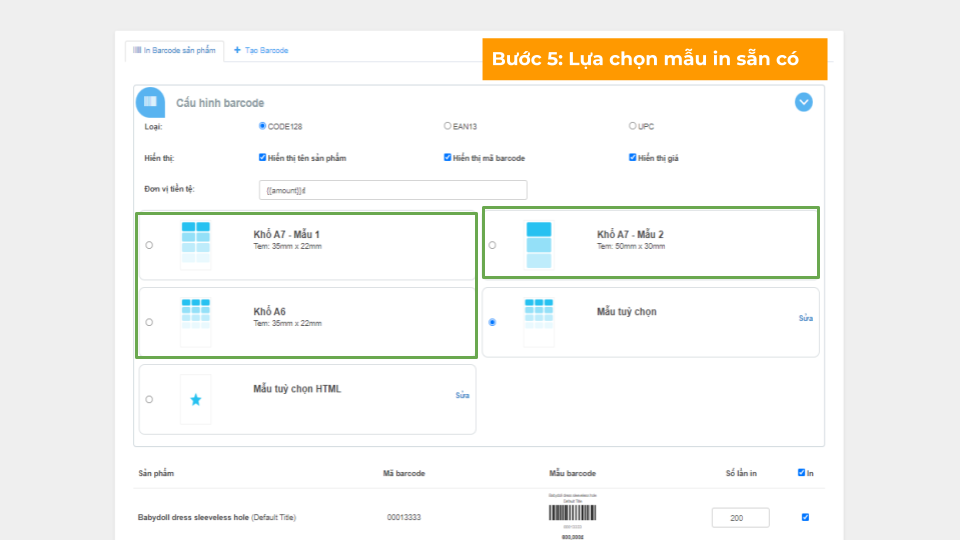Click the Số lần in quantity field
The image size is (960, 540).
point(740,517)
